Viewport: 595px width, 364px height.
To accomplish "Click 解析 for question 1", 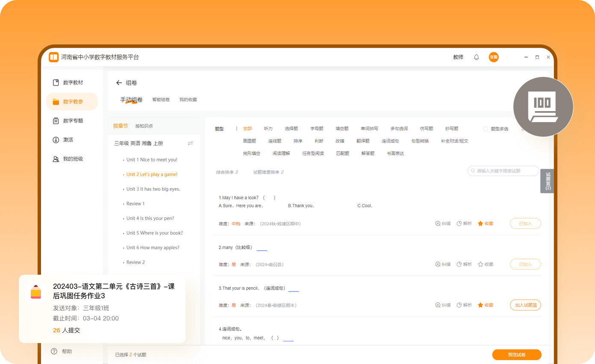I will coord(464,223).
